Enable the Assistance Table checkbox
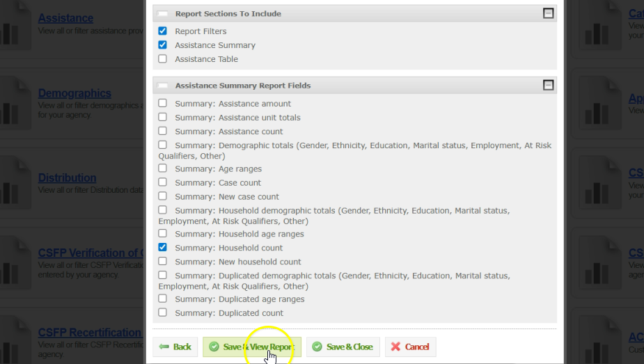Screen dimensions: 644x364 (x=162, y=59)
